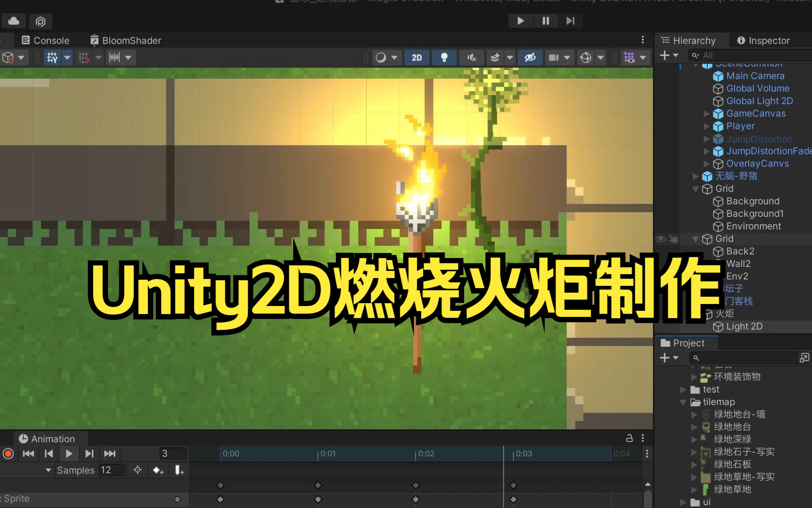Select the Project tab
812x508 pixels.
point(683,343)
